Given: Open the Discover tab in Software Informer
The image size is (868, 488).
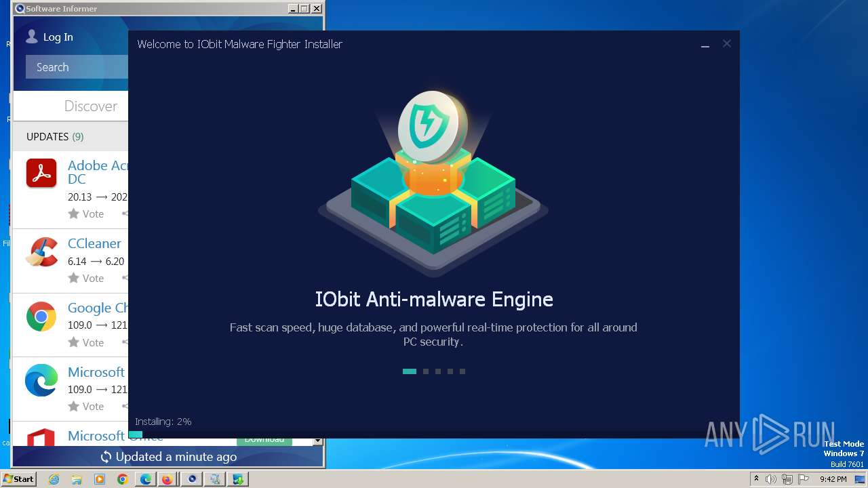Looking at the screenshot, I should [90, 106].
